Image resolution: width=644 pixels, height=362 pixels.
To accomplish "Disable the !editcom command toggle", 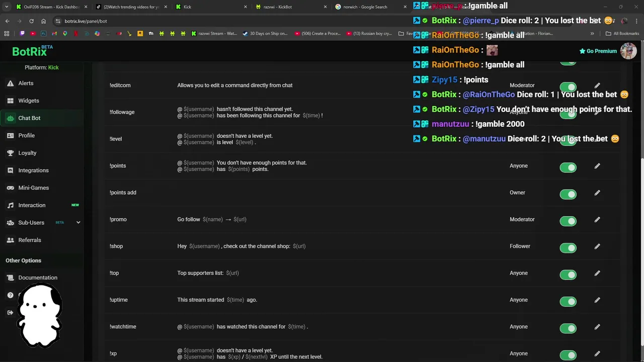I will click(x=568, y=87).
